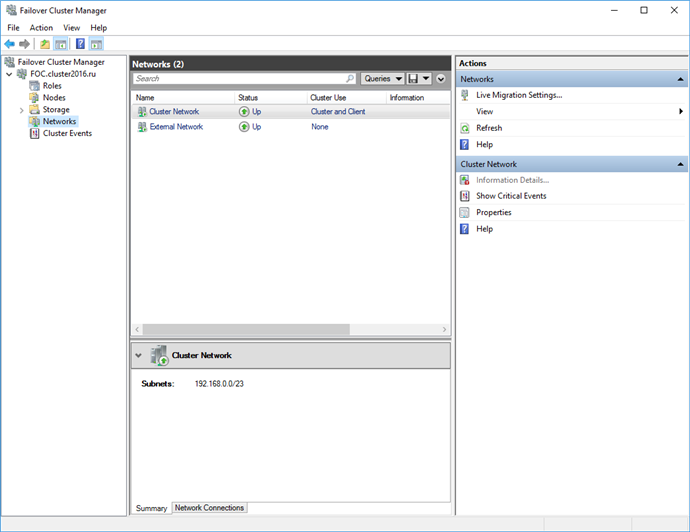Image resolution: width=690 pixels, height=532 pixels.
Task: Click Properties in the Actions pane
Action: [x=494, y=213]
